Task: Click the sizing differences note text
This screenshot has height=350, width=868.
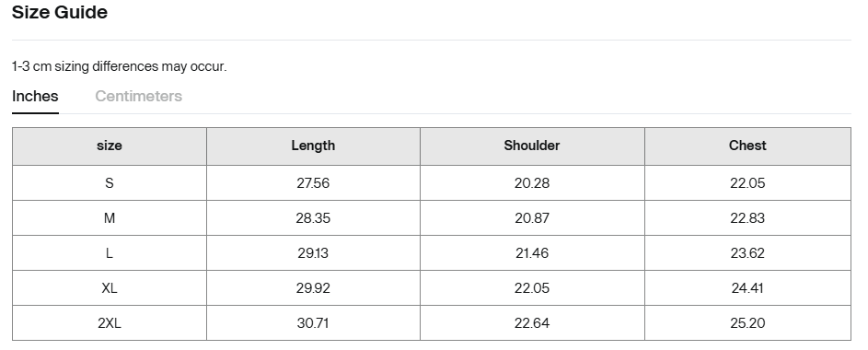Action: pyautogui.click(x=120, y=66)
